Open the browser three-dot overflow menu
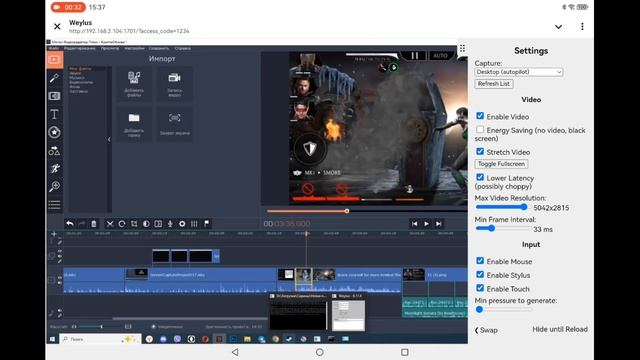 click(582, 27)
